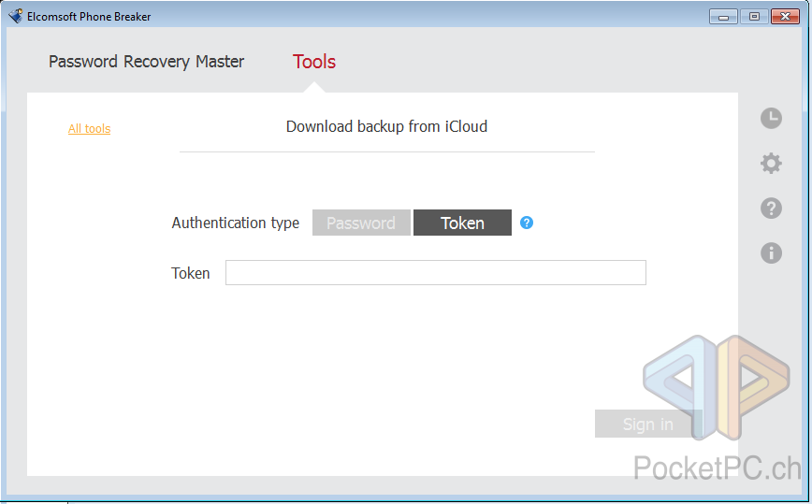Switch to Password Recovery Master tab

146,62
